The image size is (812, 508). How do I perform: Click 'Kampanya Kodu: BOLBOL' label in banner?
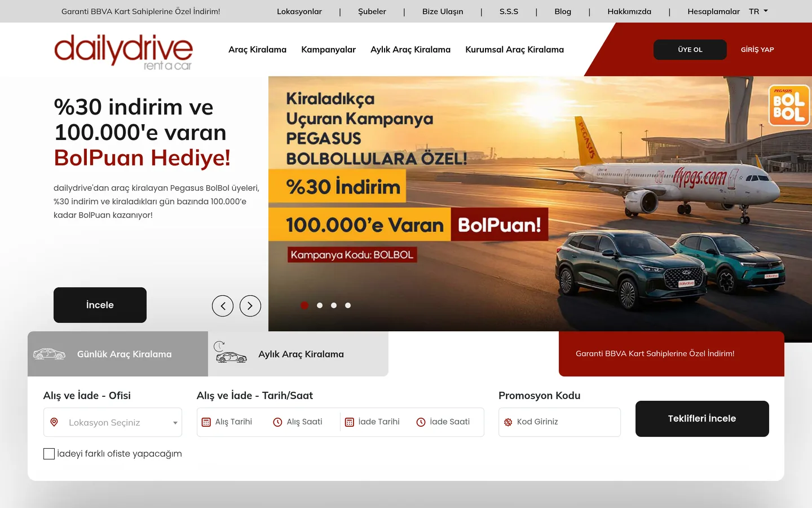pyautogui.click(x=352, y=255)
